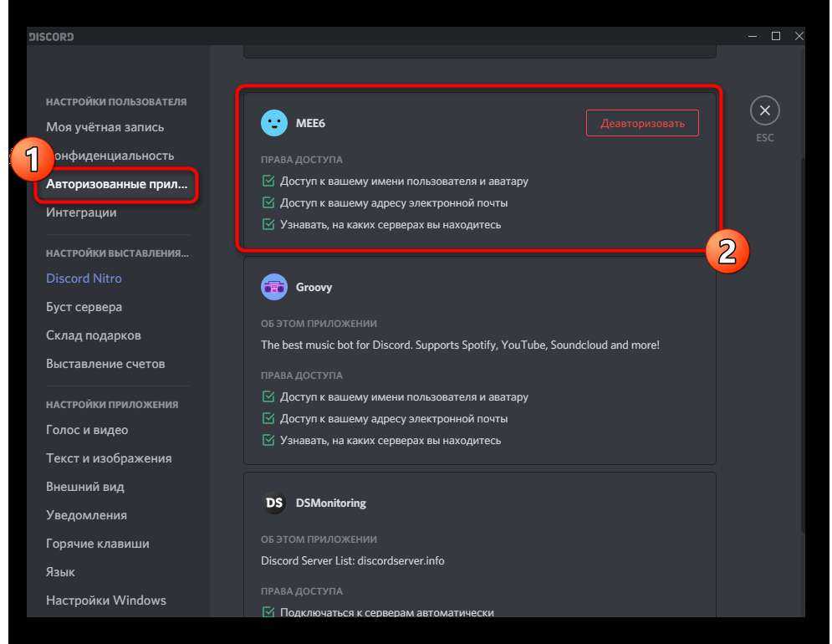
Task: Click DSMonitoring auto-join servers checkmark
Action: tap(268, 611)
